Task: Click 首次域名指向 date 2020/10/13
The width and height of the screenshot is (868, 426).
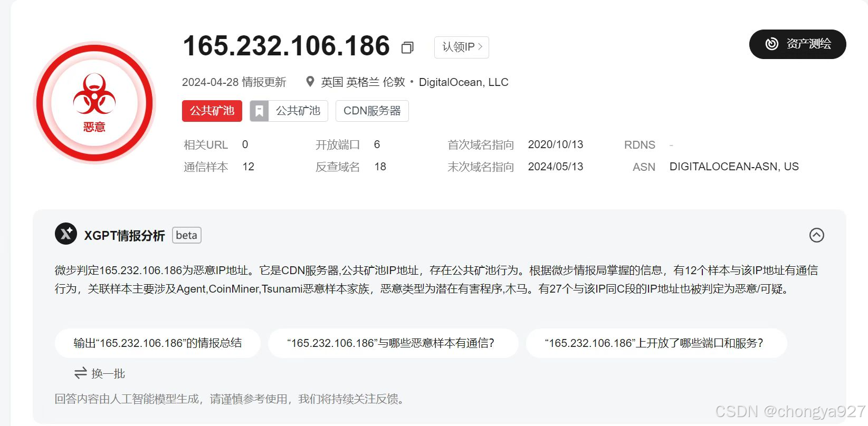Action: [x=556, y=144]
